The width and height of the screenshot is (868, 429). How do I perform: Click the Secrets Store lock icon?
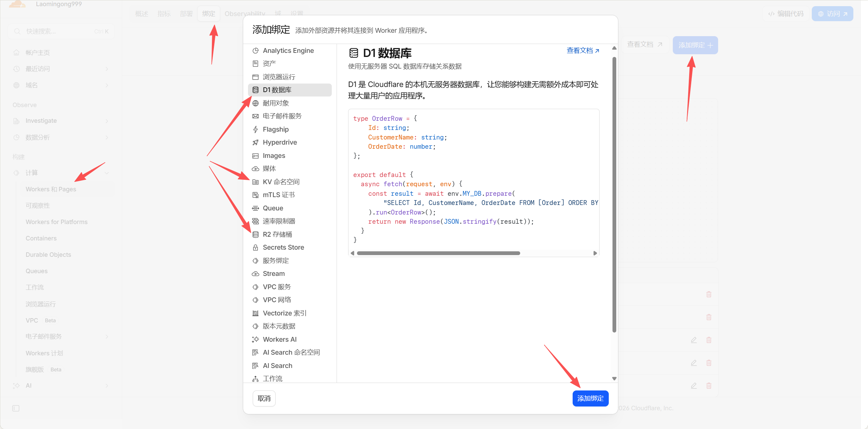coord(255,248)
